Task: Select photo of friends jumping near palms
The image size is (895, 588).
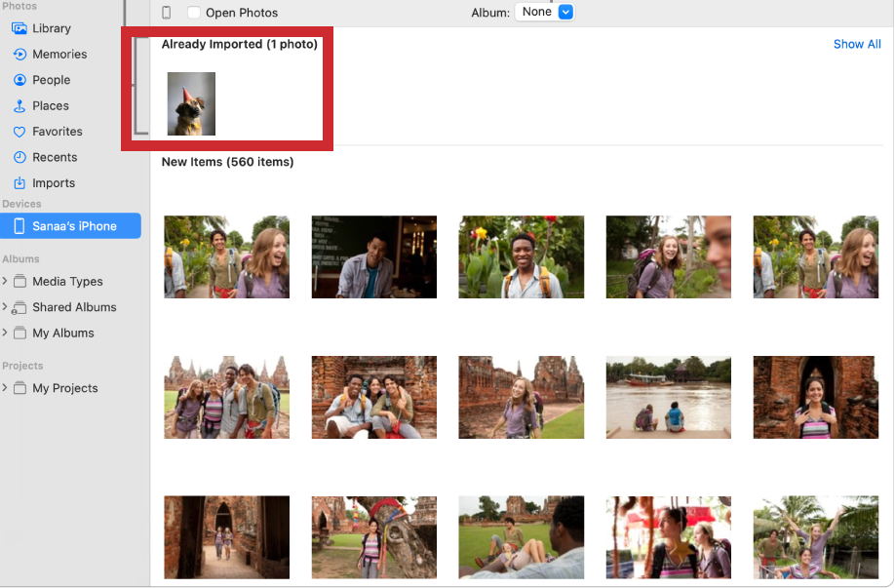Action: coord(816,537)
